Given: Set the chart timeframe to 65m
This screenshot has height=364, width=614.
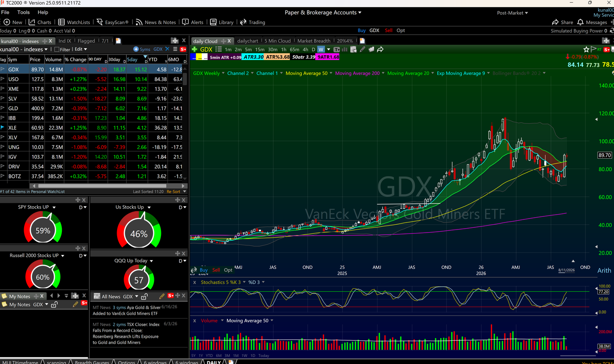Looking at the screenshot, I should (294, 49).
